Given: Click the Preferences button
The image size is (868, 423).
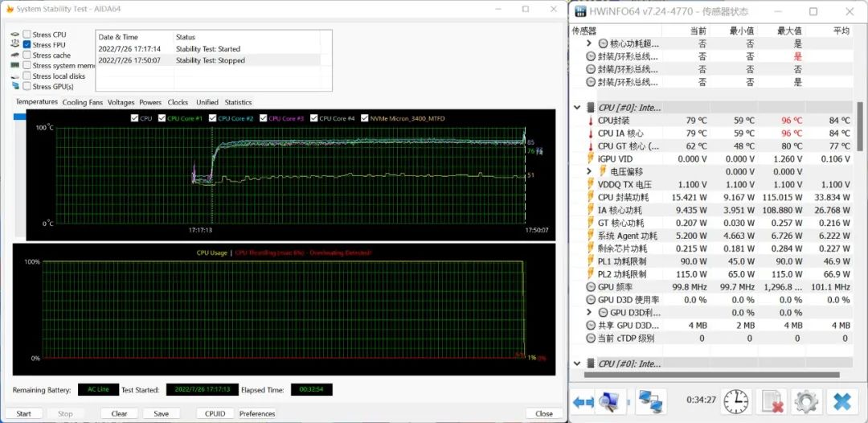Looking at the screenshot, I should tap(257, 413).
